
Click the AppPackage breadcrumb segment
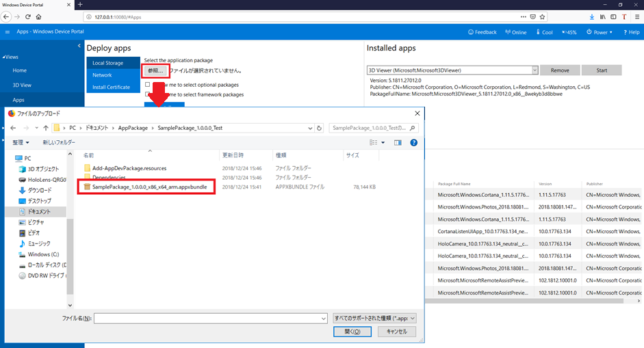coord(133,128)
